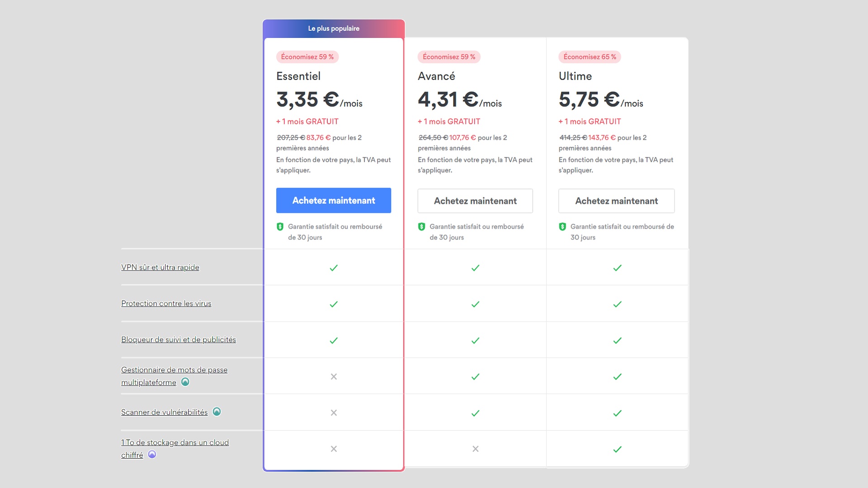Click the grey cross for cloud storage in Avancé

(475, 449)
